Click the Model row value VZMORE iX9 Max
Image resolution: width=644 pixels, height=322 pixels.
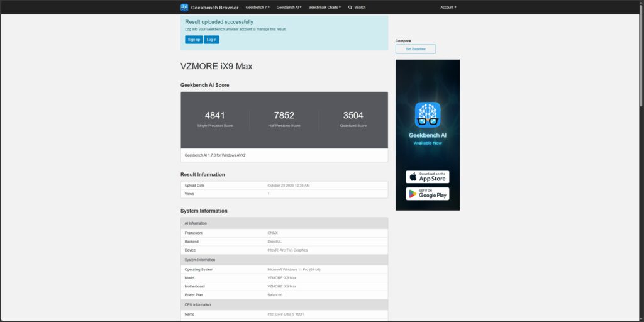click(x=282, y=278)
